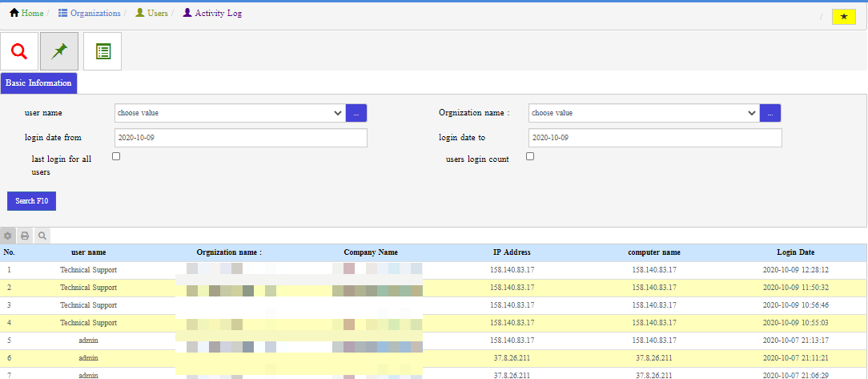Open the green list view icon

(x=102, y=51)
